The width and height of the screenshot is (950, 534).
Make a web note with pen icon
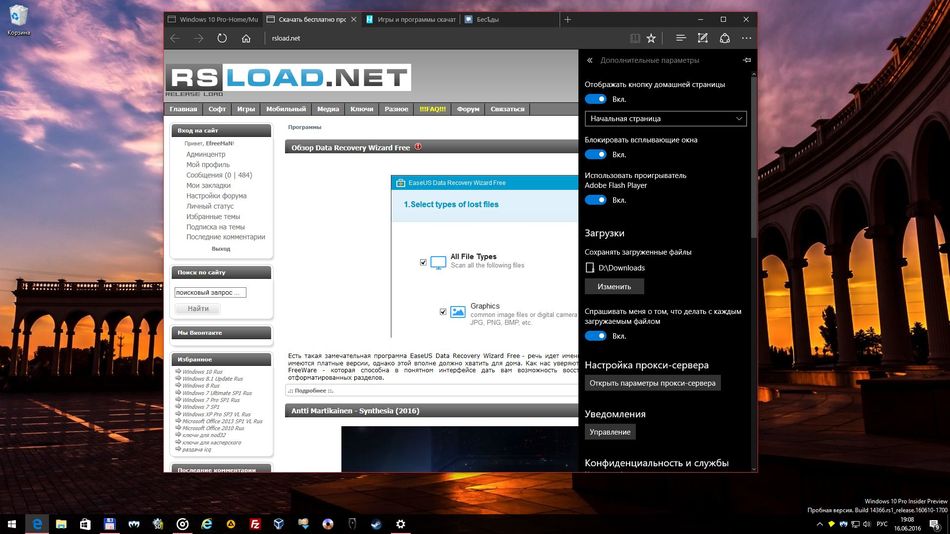(703, 38)
